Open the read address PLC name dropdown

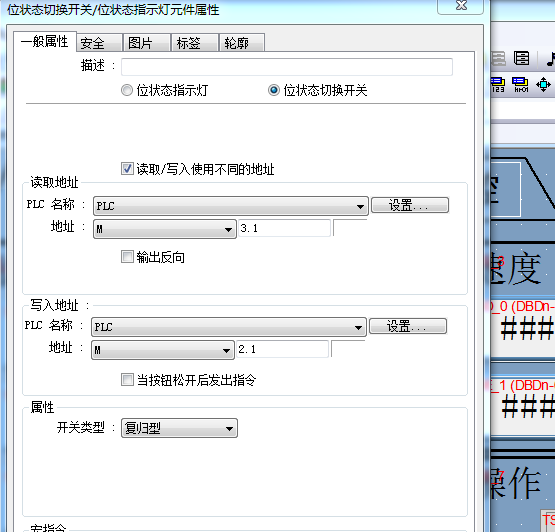231,206
